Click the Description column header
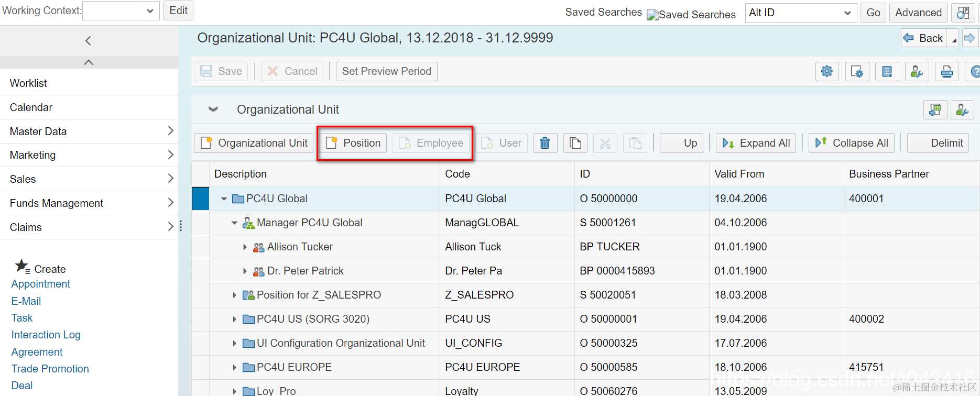980x396 pixels. coord(324,174)
